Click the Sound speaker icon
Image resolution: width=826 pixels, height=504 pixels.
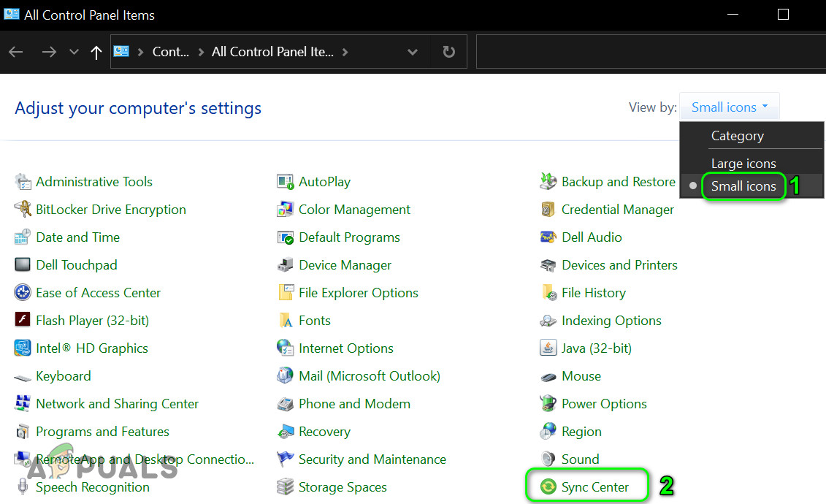point(548,459)
